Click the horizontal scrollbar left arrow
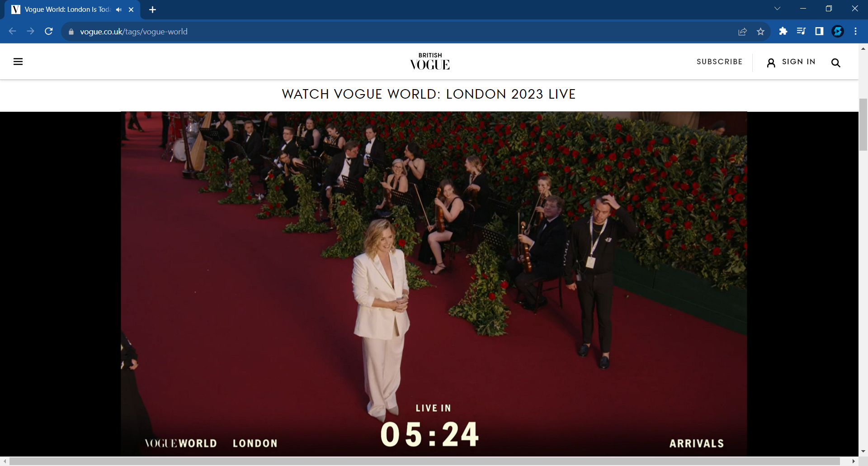This screenshot has width=868, height=466. coord(5,461)
